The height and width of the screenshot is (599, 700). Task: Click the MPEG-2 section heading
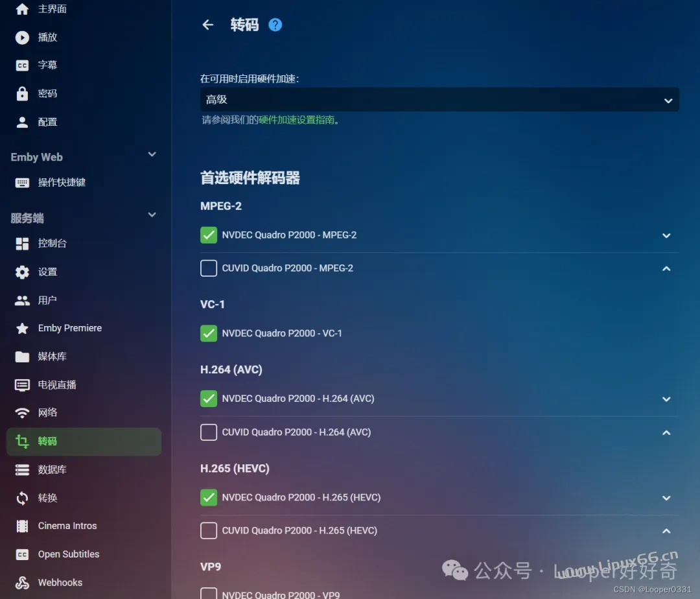point(221,206)
